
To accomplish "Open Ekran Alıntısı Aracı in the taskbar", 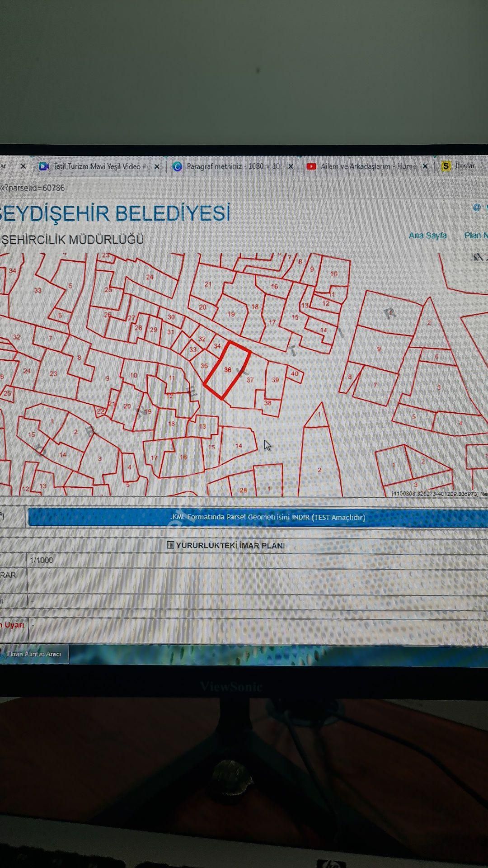I will coord(34,654).
